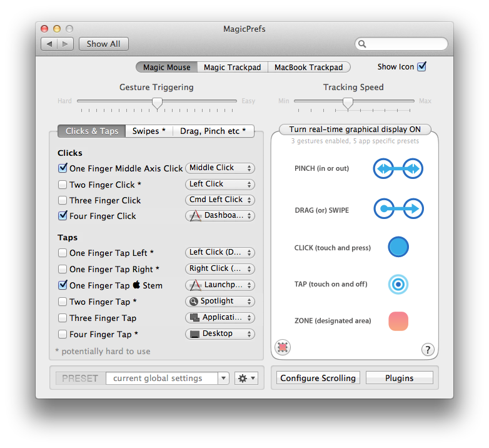This screenshot has height=448, width=489.
Task: Expand the Spotlight action dropdown
Action: coord(220,302)
